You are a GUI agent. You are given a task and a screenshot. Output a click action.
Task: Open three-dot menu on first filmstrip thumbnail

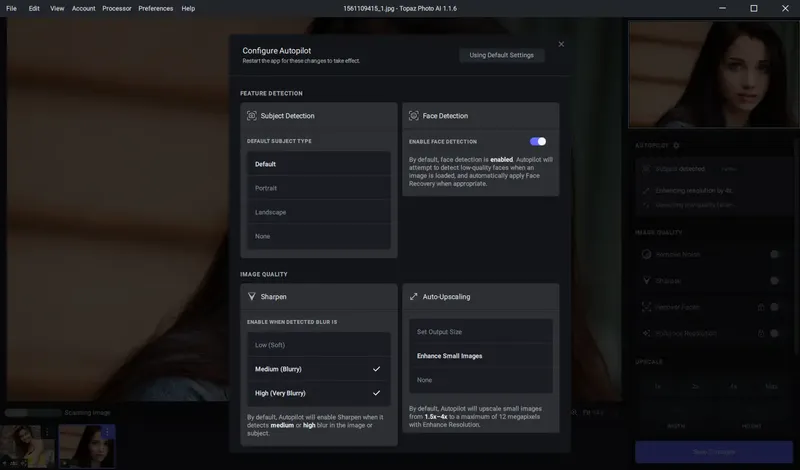(x=47, y=432)
